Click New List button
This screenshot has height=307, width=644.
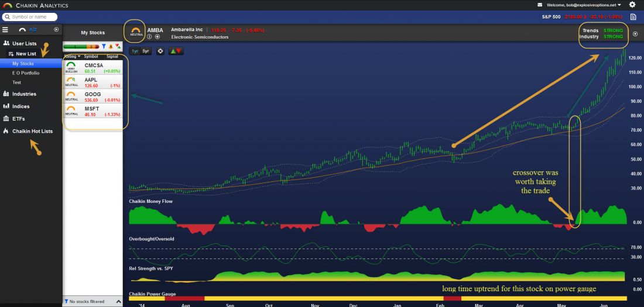click(x=25, y=54)
